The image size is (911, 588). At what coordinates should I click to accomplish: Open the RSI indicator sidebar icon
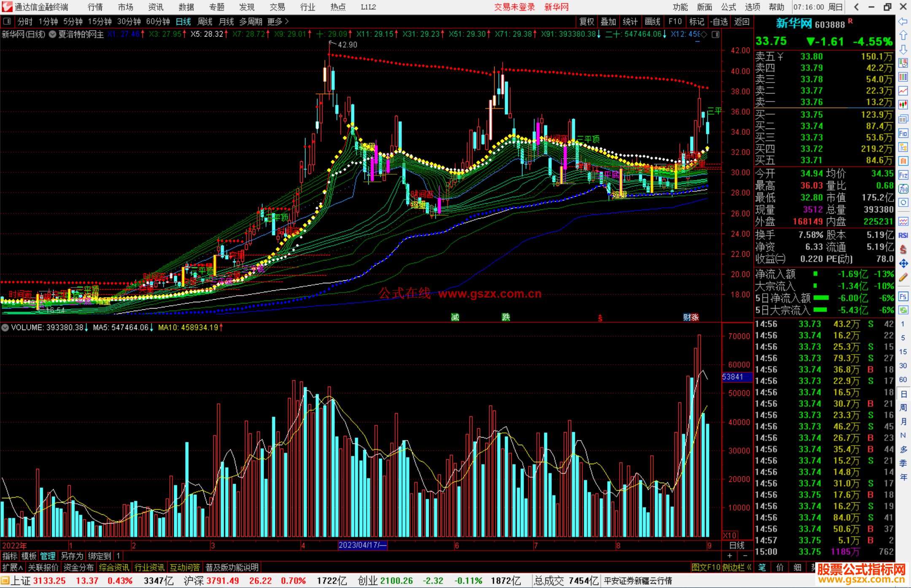pyautogui.click(x=903, y=235)
